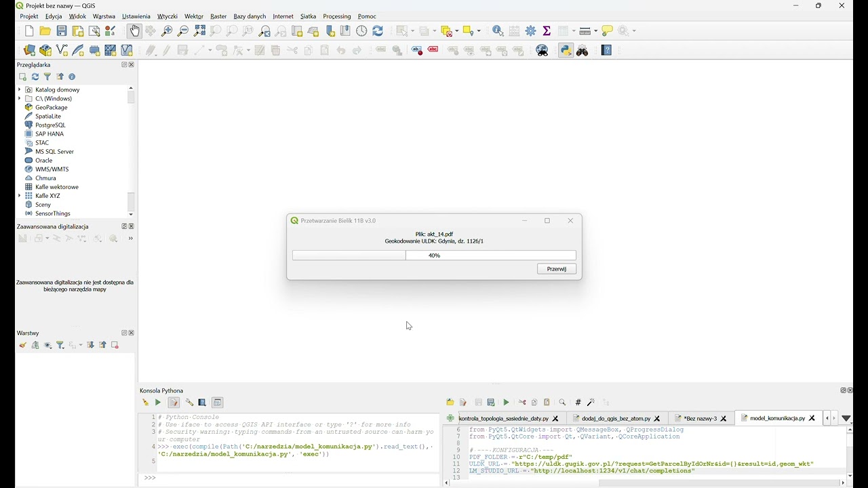Filter the Browser panel with funnel icon
The width and height of the screenshot is (868, 488).
point(47,77)
